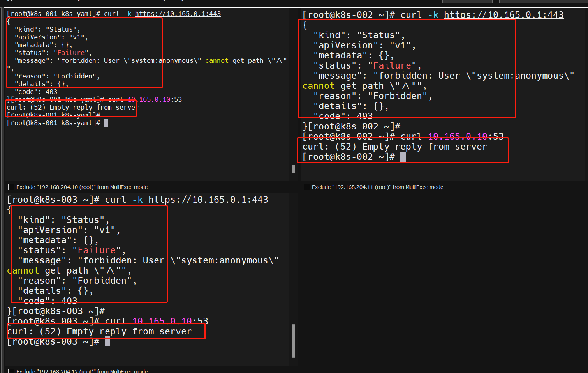The image size is (588, 373).
Task: Click the red "Failure" status in k8s-003
Action: point(97,250)
